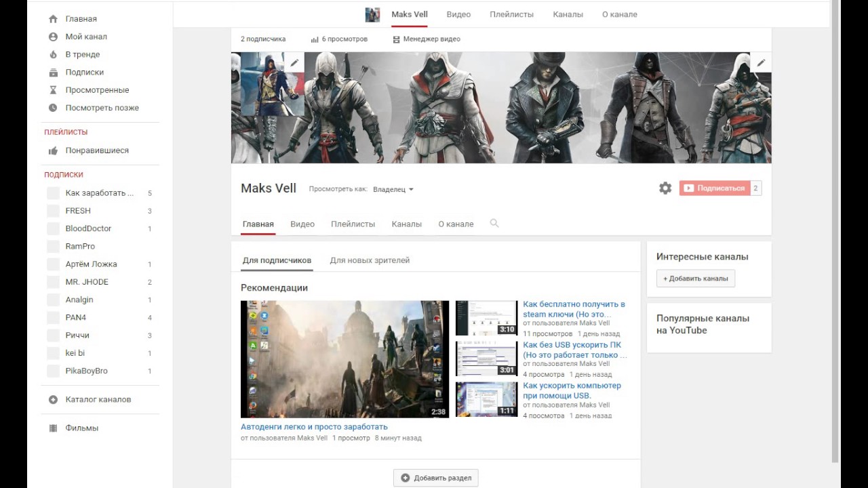Click the small channel avatar in the top bar
Viewport: 868px width, 488px height.
[x=372, y=14]
